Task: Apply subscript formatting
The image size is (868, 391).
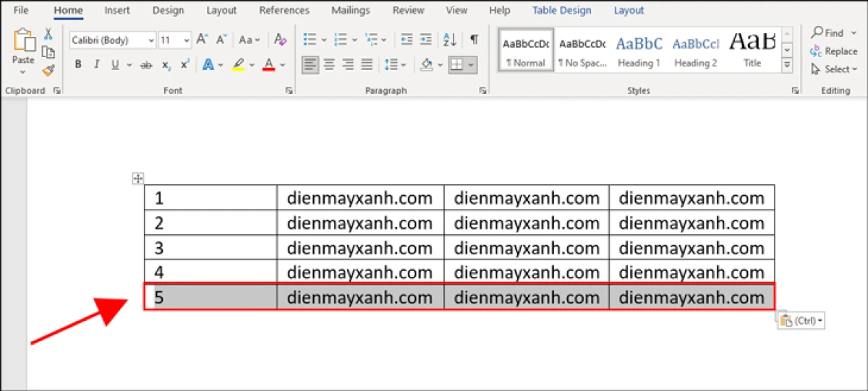Action: [166, 65]
